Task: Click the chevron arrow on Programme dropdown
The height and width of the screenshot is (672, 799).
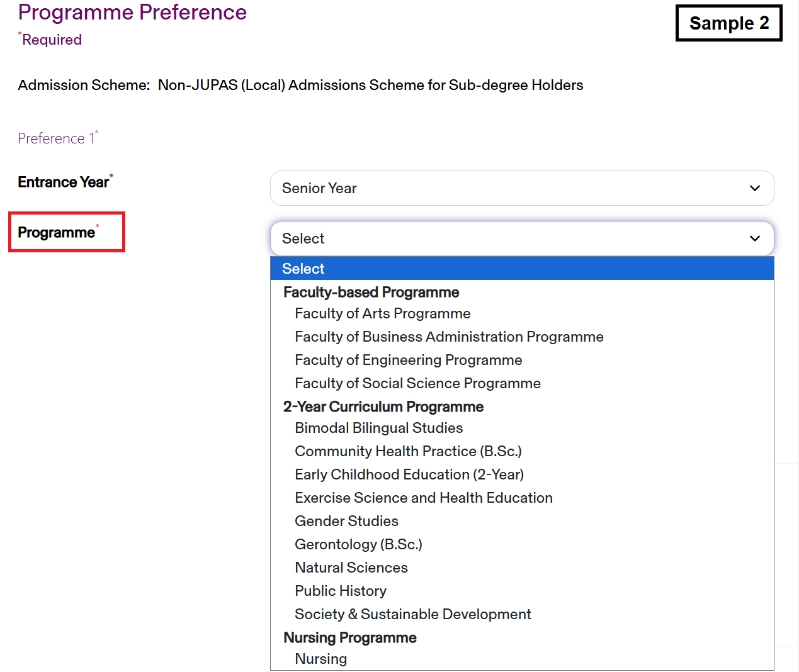Action: click(x=754, y=238)
